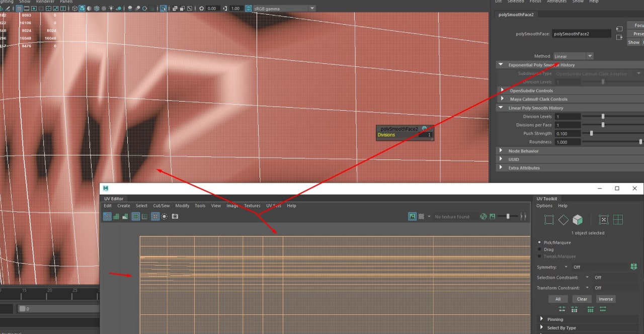Click the UV Editor wireframe display icon
This screenshot has width=644, height=334.
point(107,216)
